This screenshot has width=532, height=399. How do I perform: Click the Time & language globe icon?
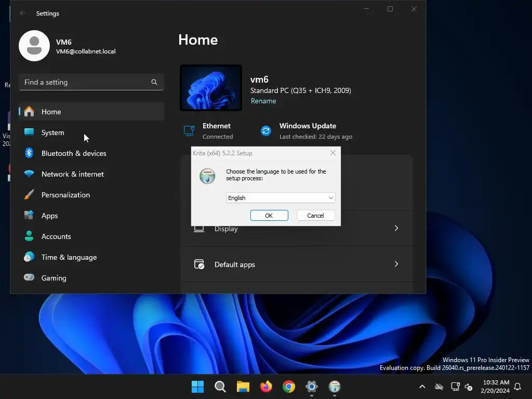29,257
